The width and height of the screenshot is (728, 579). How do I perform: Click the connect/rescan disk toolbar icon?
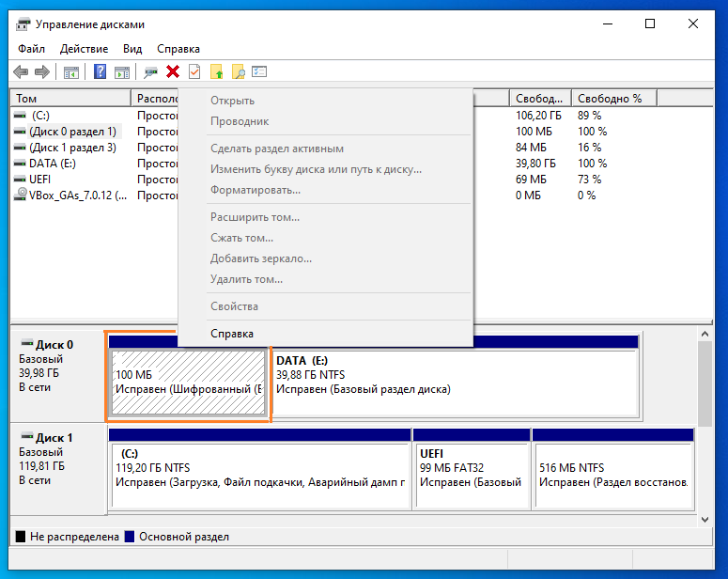click(150, 72)
